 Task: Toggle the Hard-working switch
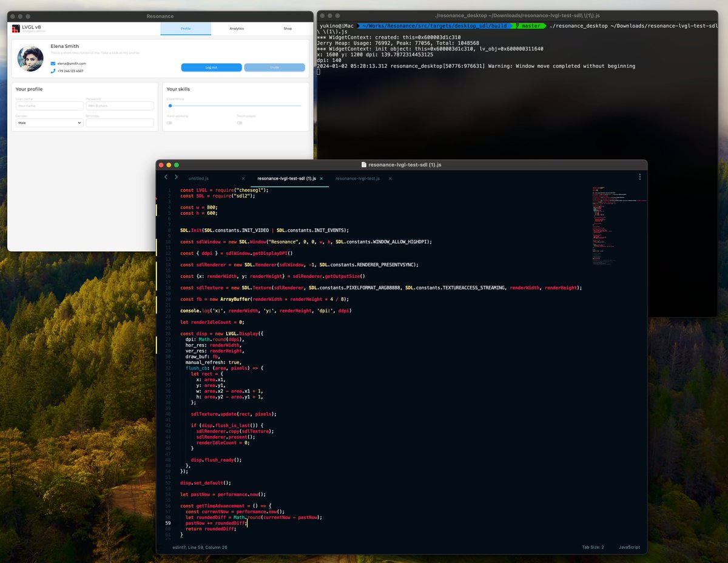tap(170, 123)
